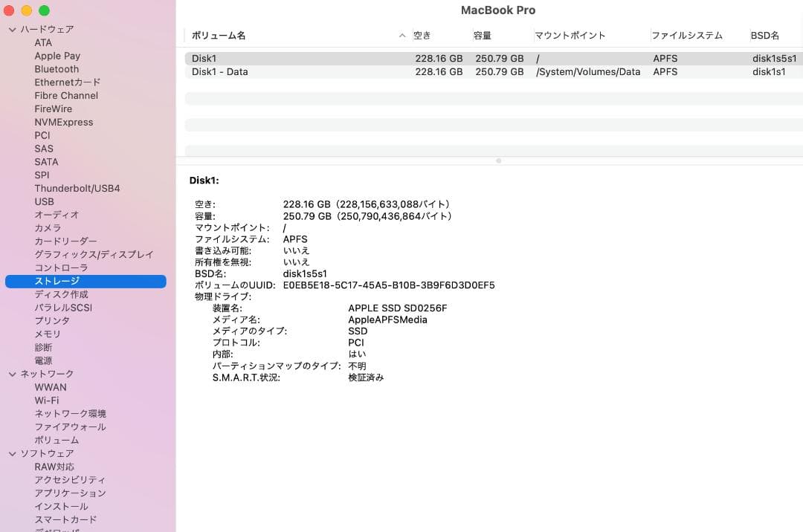Image resolution: width=803 pixels, height=532 pixels.
Task: Select the USB hardware category
Action: coord(44,201)
